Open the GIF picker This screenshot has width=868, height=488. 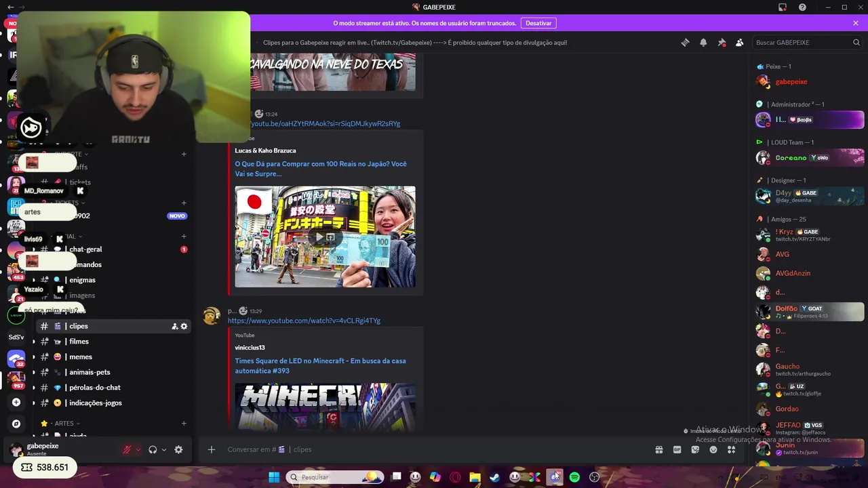pyautogui.click(x=677, y=449)
